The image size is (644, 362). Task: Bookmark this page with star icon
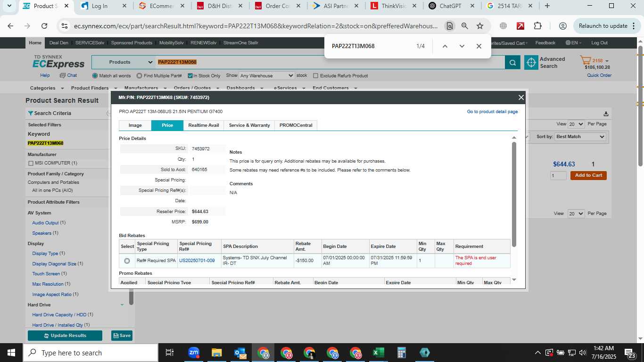pos(480,26)
